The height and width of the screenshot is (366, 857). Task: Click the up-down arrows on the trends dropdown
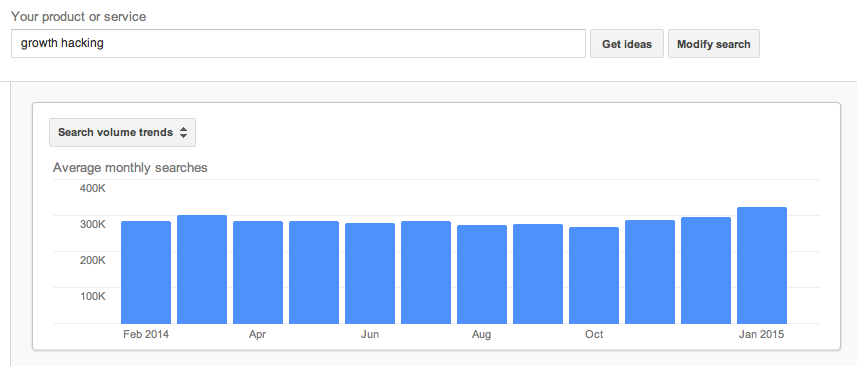pos(184,132)
